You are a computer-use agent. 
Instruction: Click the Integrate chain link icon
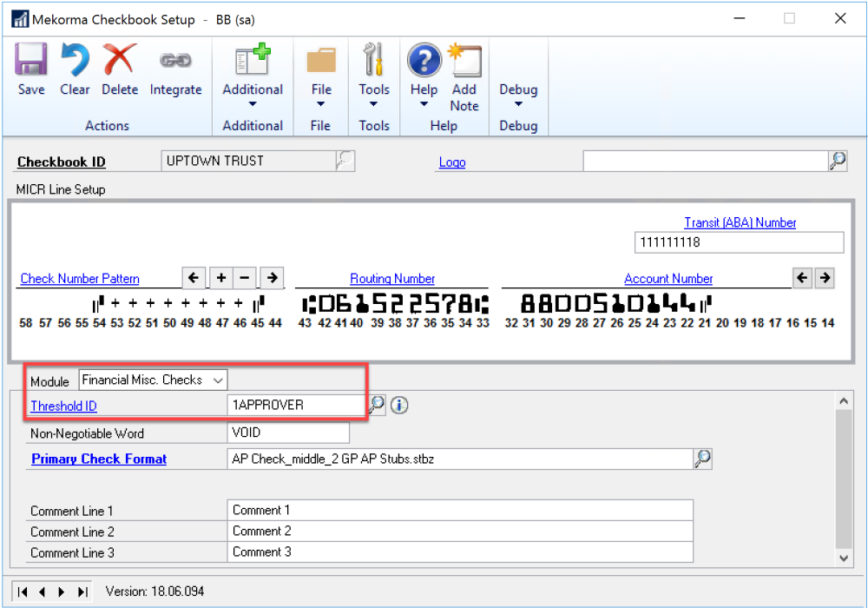point(175,60)
